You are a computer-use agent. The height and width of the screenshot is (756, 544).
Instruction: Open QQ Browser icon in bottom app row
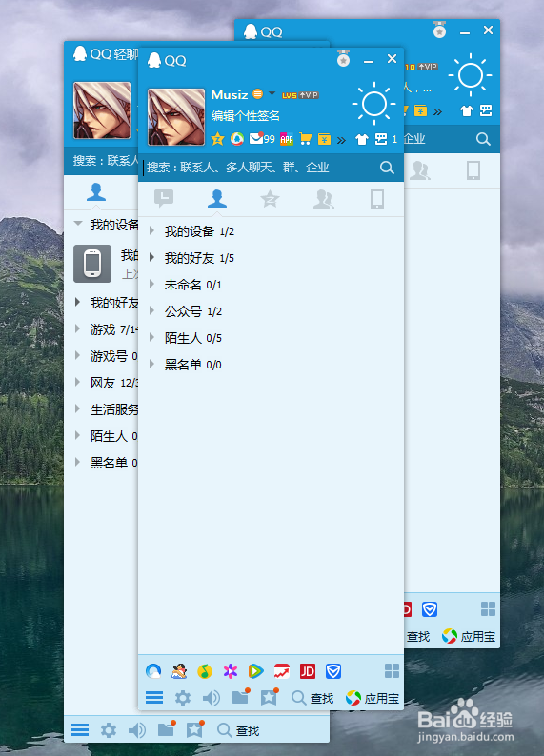[x=153, y=670]
